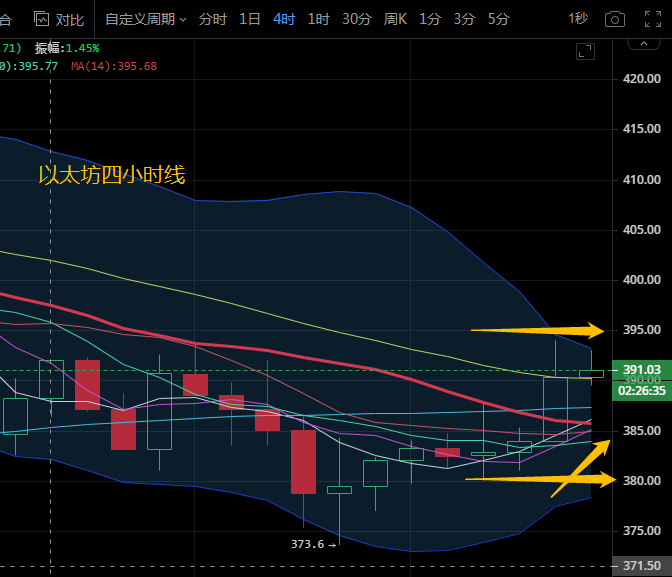Screen dimensions: 672x577
Task: Select the 1分 one-minute timeframe
Action: pyautogui.click(x=430, y=19)
